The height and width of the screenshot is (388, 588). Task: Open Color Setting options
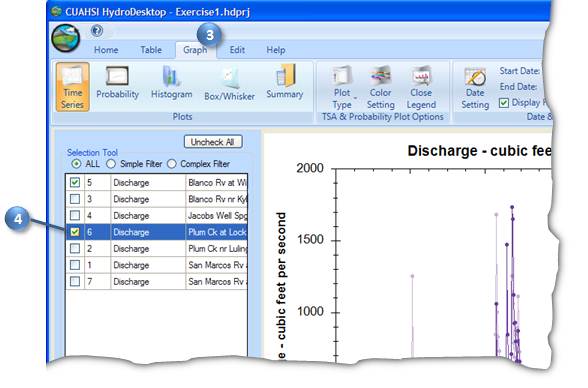[x=381, y=87]
